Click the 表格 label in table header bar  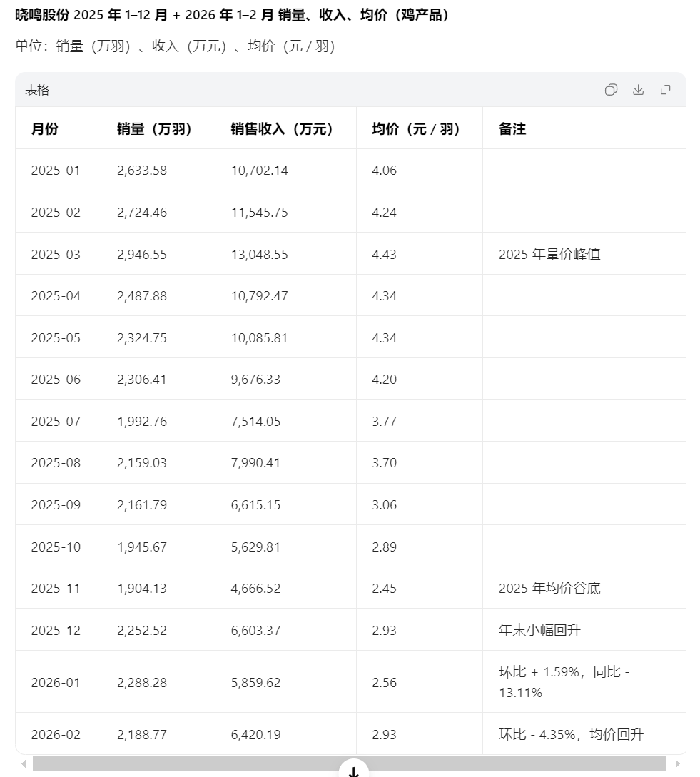pos(37,90)
